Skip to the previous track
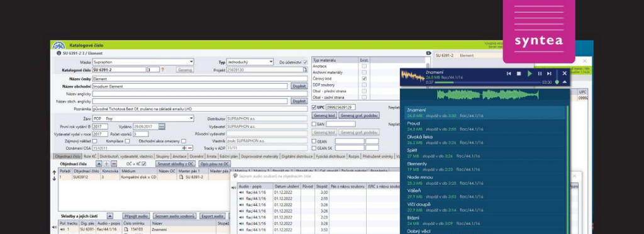Viewport: 644px width, 234px height. click(508, 74)
